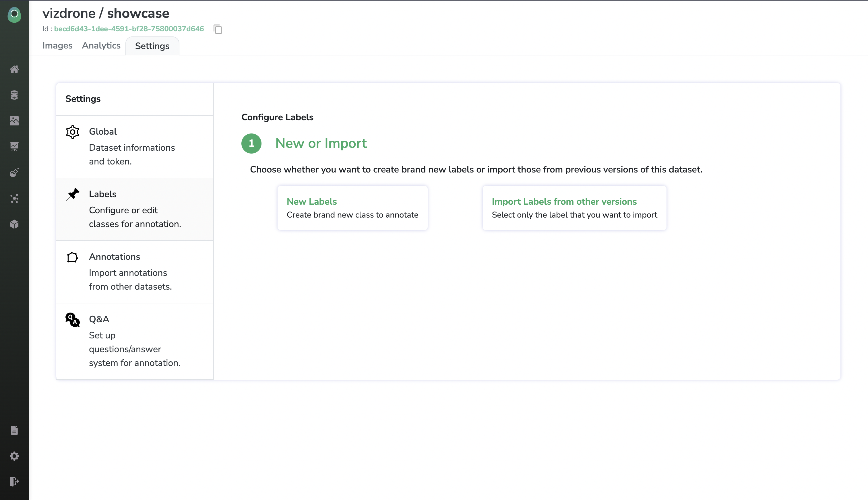Choose the New Labels option card
868x500 pixels.
[x=352, y=208]
